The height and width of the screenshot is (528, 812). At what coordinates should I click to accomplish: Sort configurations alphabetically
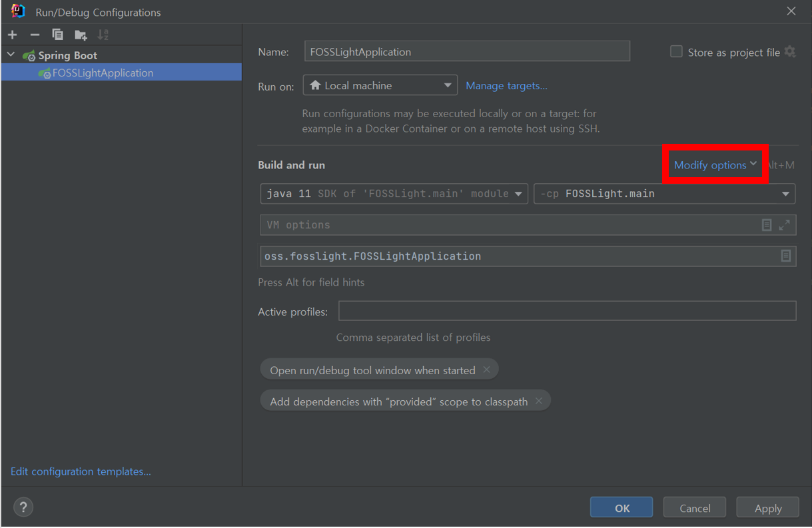click(x=103, y=35)
